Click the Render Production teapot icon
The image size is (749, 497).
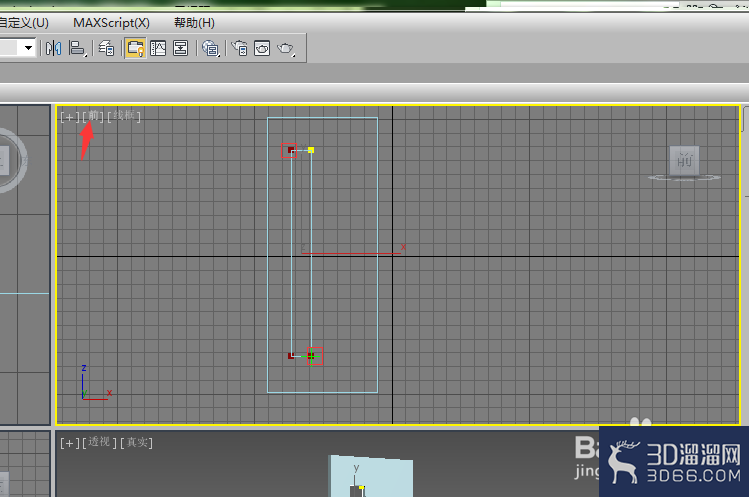click(x=286, y=48)
